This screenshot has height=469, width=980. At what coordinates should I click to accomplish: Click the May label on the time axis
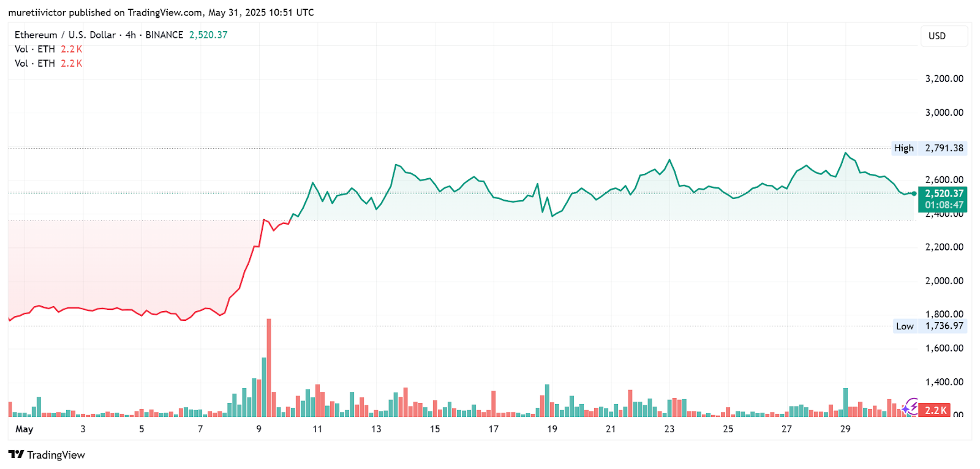(x=24, y=429)
